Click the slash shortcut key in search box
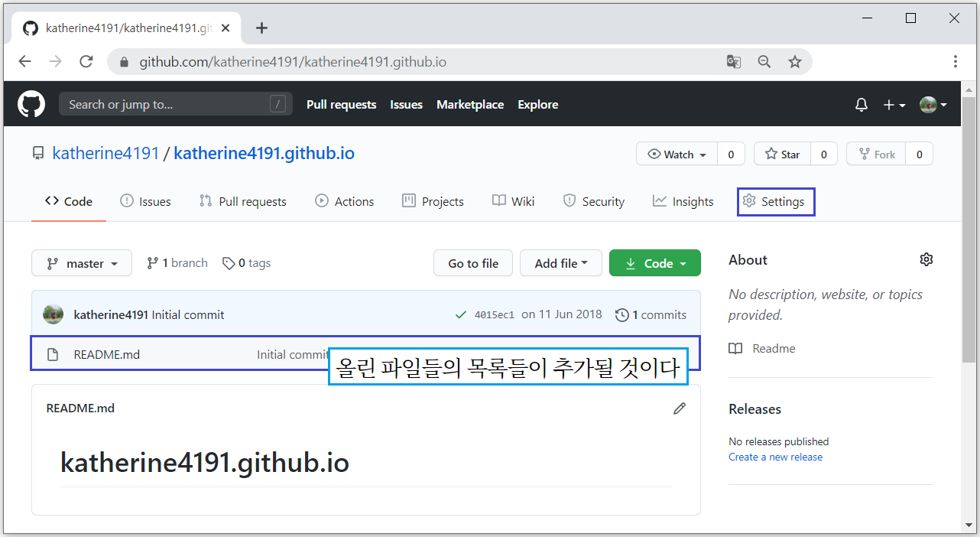The height and width of the screenshot is (537, 980). click(x=277, y=105)
